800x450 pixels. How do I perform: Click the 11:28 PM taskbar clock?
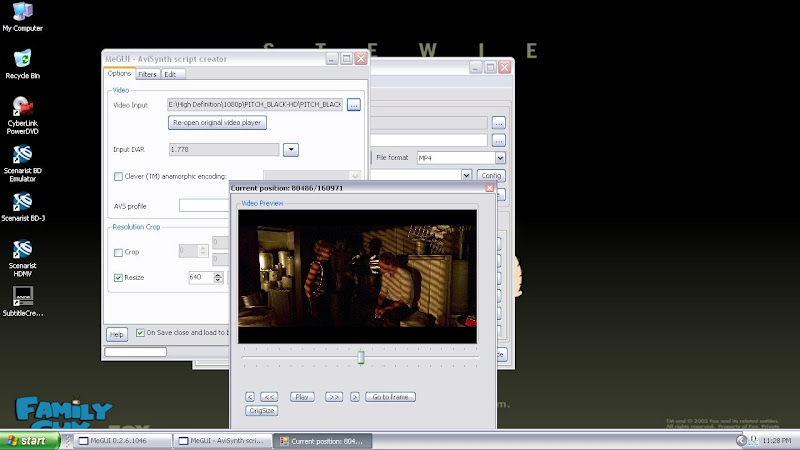(777, 441)
